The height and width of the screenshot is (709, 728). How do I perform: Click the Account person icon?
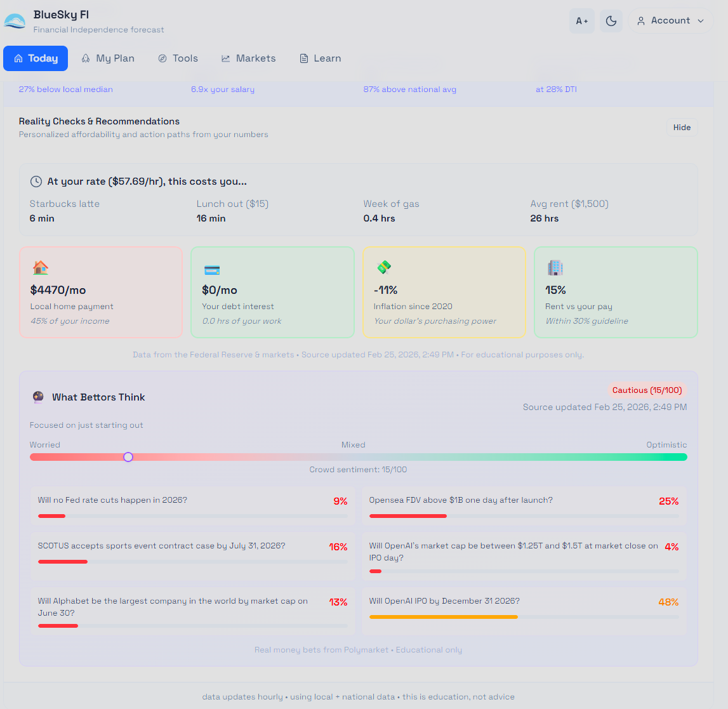point(641,20)
